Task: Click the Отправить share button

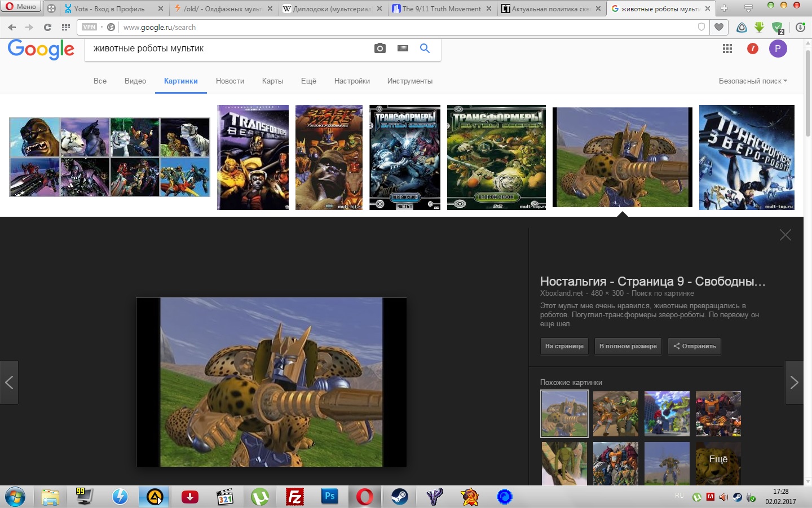Action: tap(694, 346)
